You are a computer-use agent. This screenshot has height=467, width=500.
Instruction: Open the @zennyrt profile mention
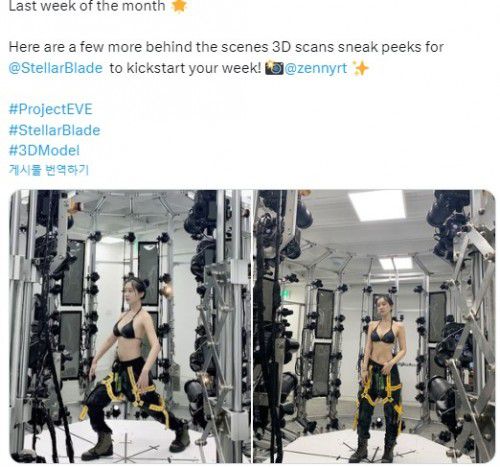click(316, 68)
